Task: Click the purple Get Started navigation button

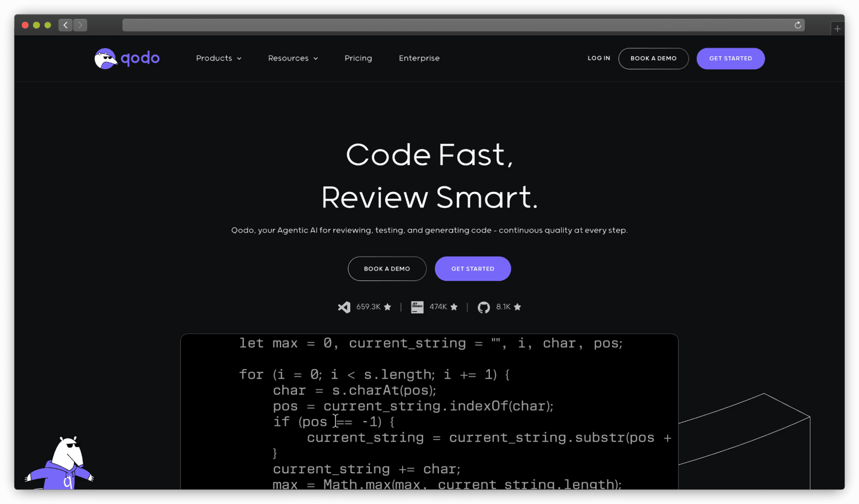Action: (730, 58)
